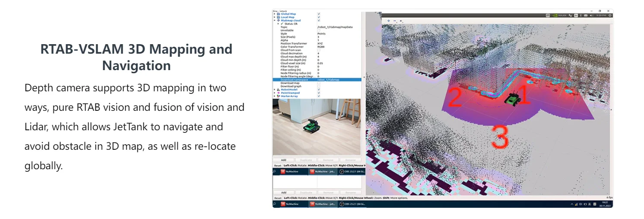This screenshot has width=644, height=219.
Task: Click the Reset button above the bottom-most taskbar
Action: click(x=278, y=198)
